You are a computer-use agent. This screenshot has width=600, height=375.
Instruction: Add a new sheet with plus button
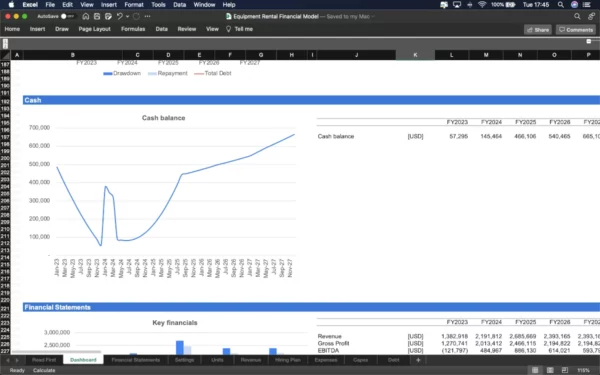pyautogui.click(x=418, y=360)
